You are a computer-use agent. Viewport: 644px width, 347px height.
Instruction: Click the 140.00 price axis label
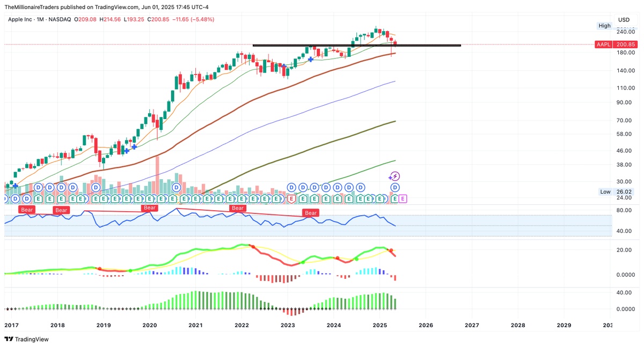[x=625, y=71]
